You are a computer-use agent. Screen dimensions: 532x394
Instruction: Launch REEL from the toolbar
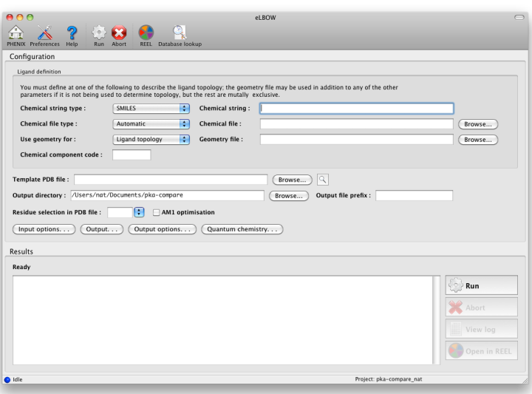tap(146, 32)
